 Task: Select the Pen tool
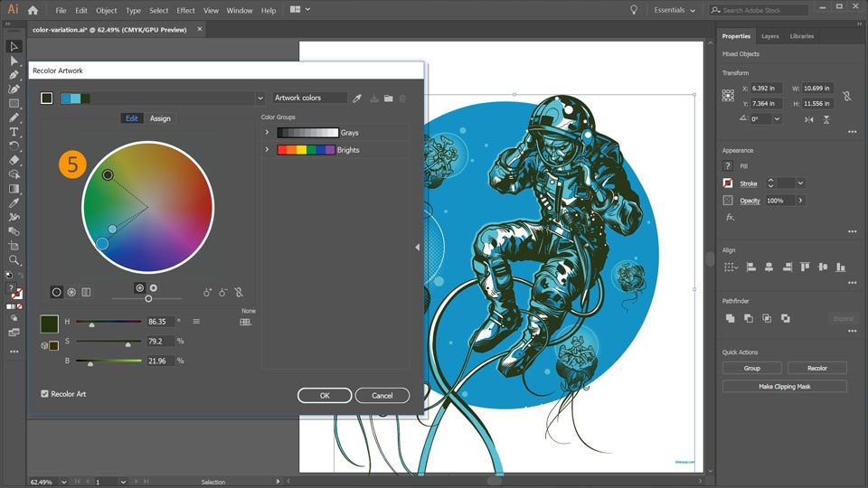(x=14, y=75)
